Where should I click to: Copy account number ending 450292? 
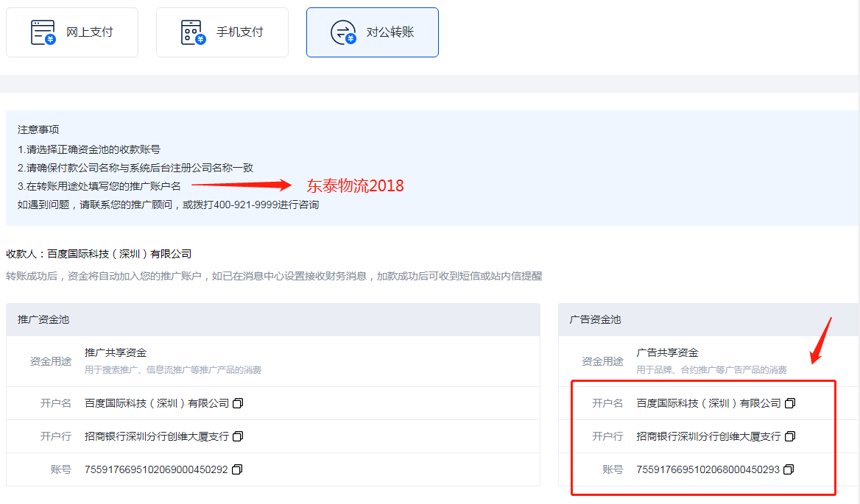[x=237, y=469]
